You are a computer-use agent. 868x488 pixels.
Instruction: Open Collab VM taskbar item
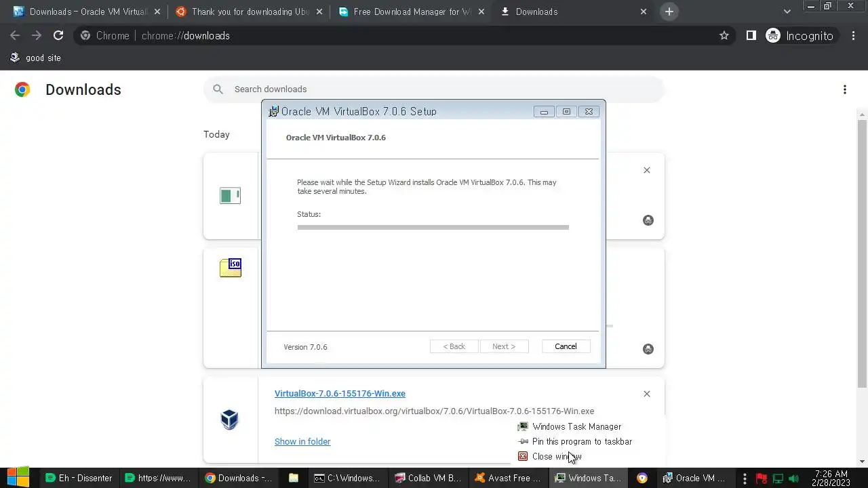tap(428, 478)
